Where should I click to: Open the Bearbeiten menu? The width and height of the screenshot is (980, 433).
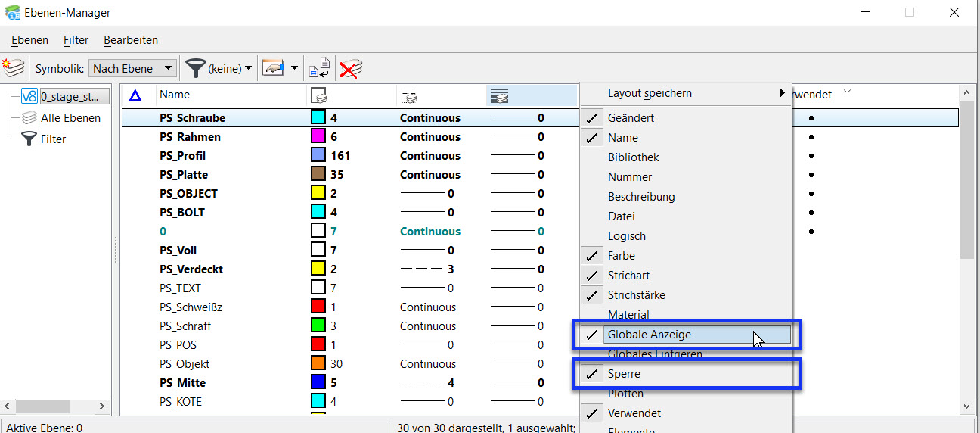(131, 40)
